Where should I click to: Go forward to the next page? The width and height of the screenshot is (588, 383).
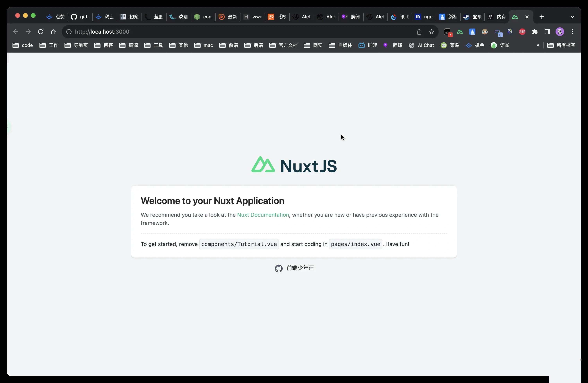(28, 32)
